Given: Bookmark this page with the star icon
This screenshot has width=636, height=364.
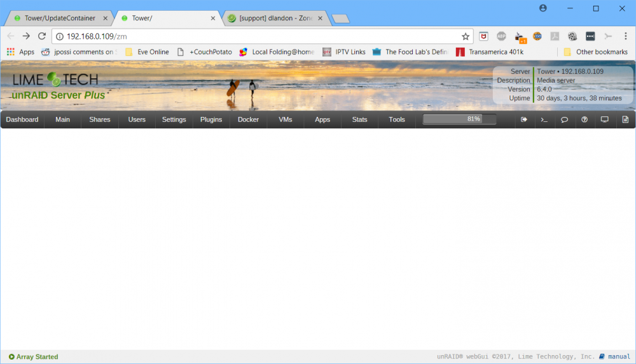Looking at the screenshot, I should (466, 36).
